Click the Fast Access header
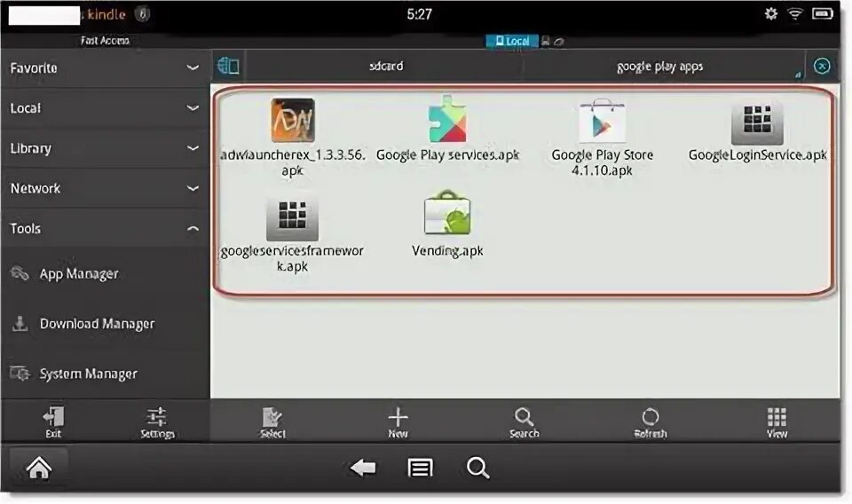 (105, 40)
